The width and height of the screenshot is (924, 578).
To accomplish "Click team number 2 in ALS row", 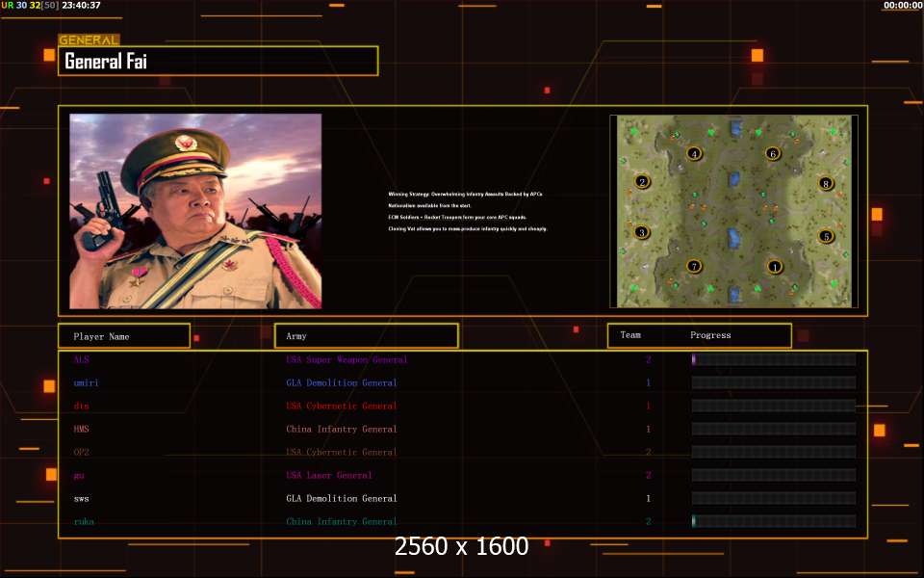I will tap(648, 359).
